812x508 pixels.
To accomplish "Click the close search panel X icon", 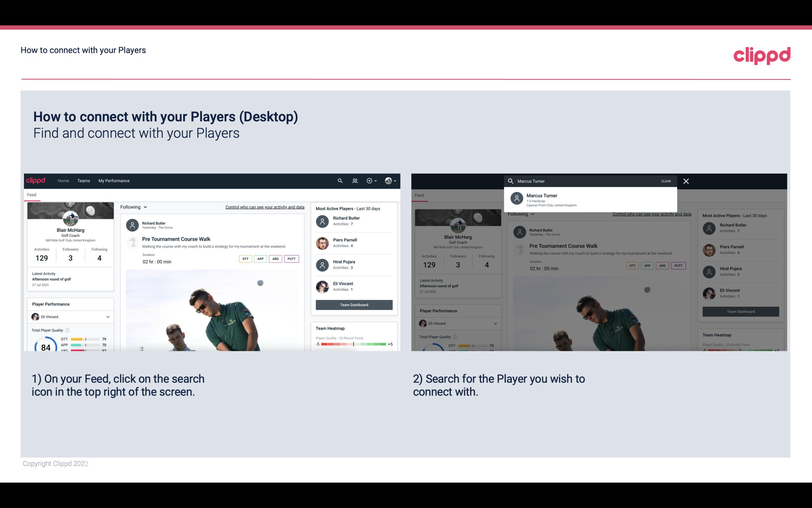I will [686, 181].
